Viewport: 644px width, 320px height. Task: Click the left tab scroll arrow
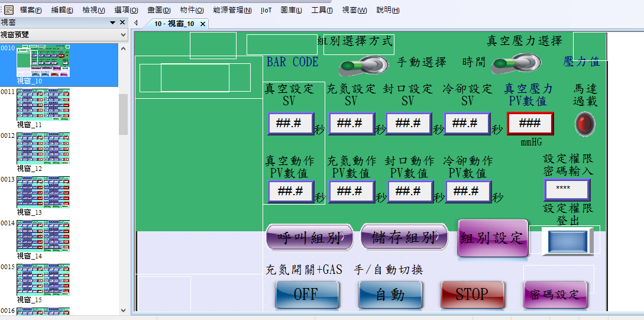[x=136, y=24]
